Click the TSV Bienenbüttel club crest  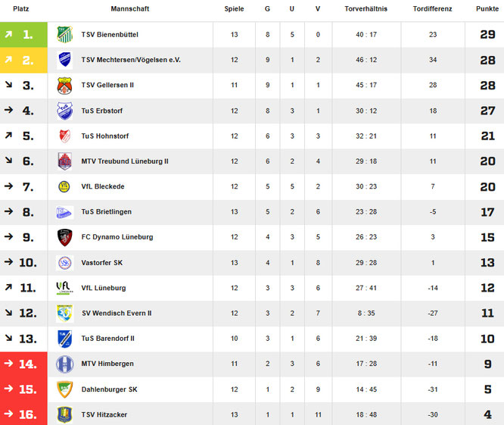pyautogui.click(x=64, y=35)
